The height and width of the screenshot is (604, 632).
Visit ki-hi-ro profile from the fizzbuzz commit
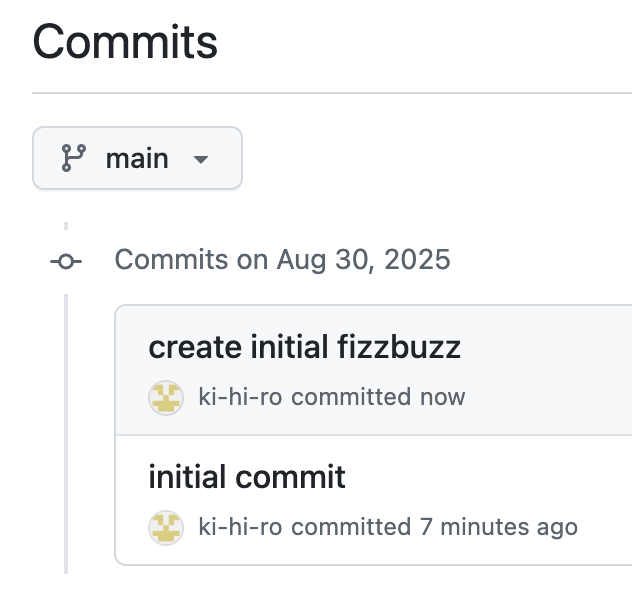tap(240, 397)
